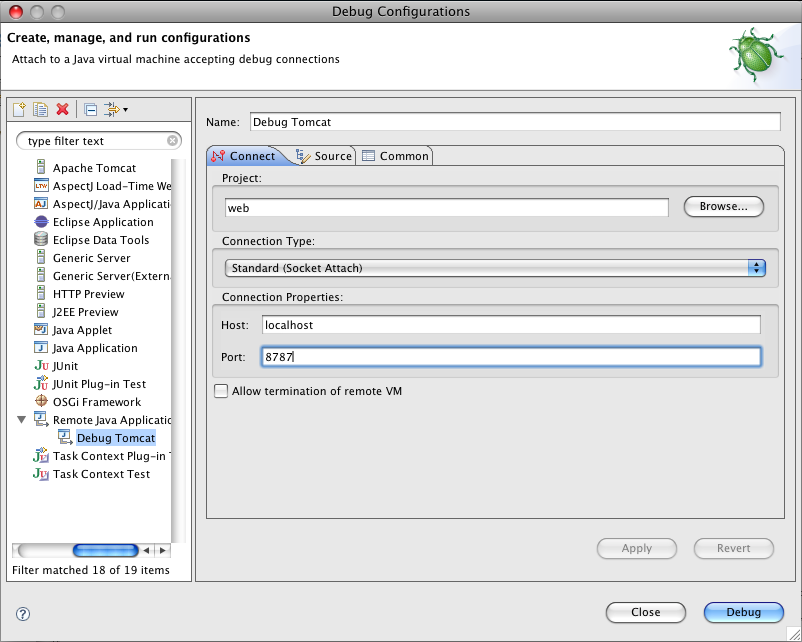The height and width of the screenshot is (642, 802).
Task: Select the HTTP Preview icon
Action: [41, 293]
